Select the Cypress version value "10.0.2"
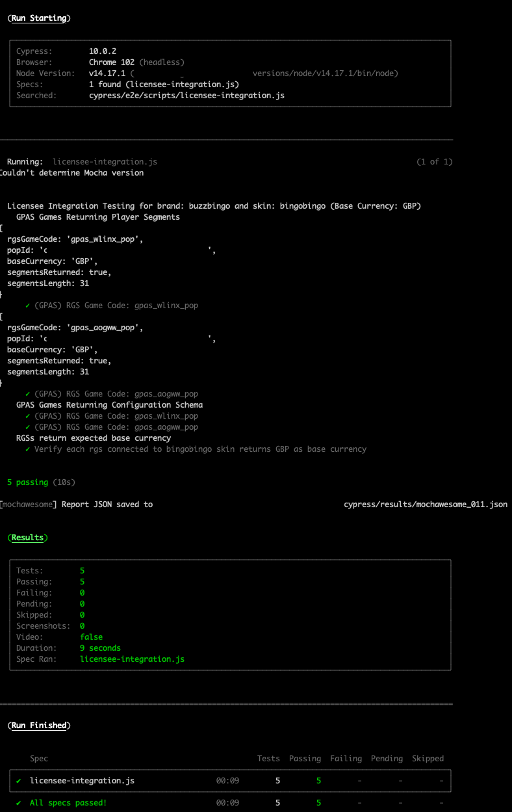The image size is (512, 812). [103, 51]
